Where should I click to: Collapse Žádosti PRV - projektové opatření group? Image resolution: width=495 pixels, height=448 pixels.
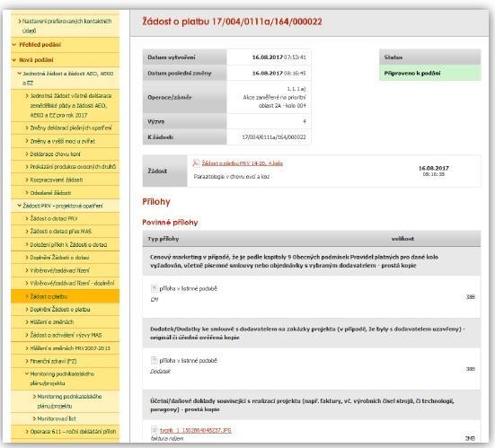(x=19, y=206)
